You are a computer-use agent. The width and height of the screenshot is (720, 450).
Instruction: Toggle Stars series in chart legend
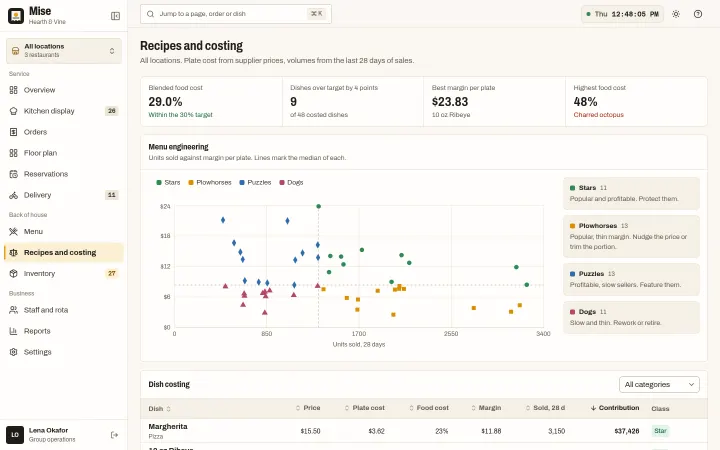pos(168,182)
